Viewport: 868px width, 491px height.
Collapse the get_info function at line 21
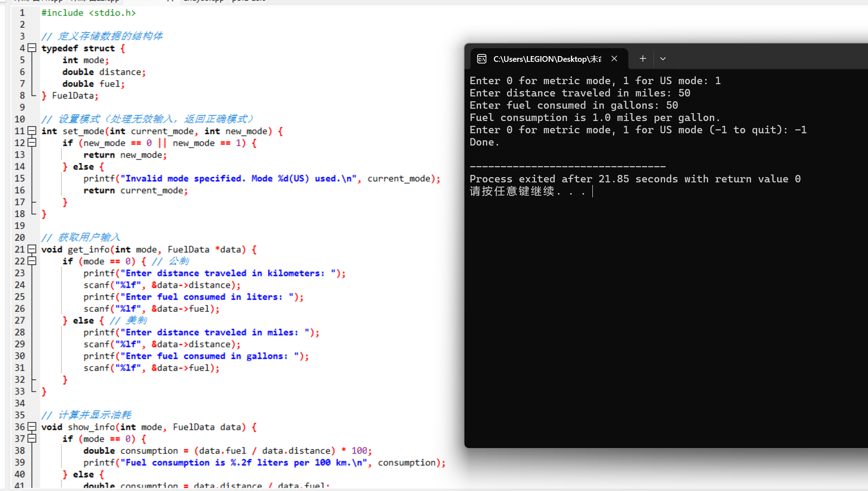click(x=32, y=249)
